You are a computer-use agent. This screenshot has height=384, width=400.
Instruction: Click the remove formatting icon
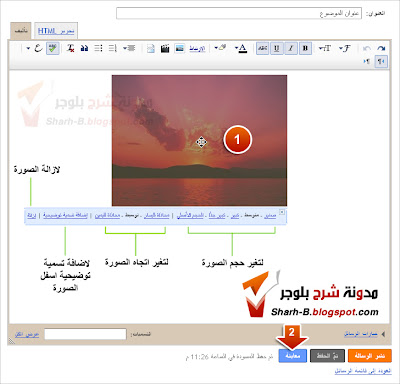(70, 49)
